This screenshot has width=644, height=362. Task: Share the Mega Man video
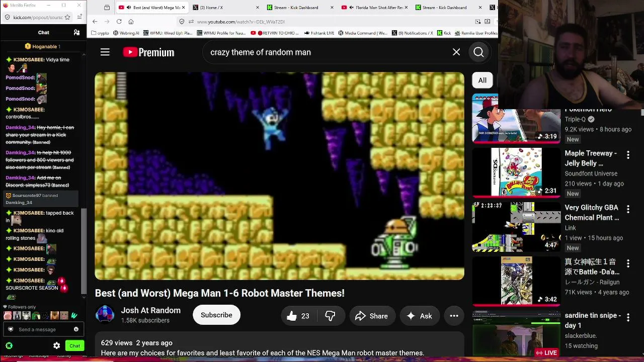click(371, 316)
